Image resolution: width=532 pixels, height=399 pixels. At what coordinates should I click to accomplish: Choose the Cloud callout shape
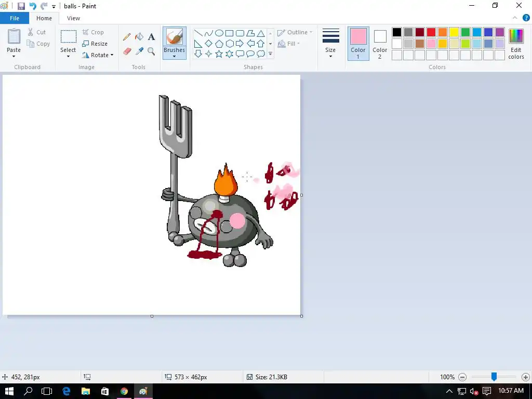[261, 54]
